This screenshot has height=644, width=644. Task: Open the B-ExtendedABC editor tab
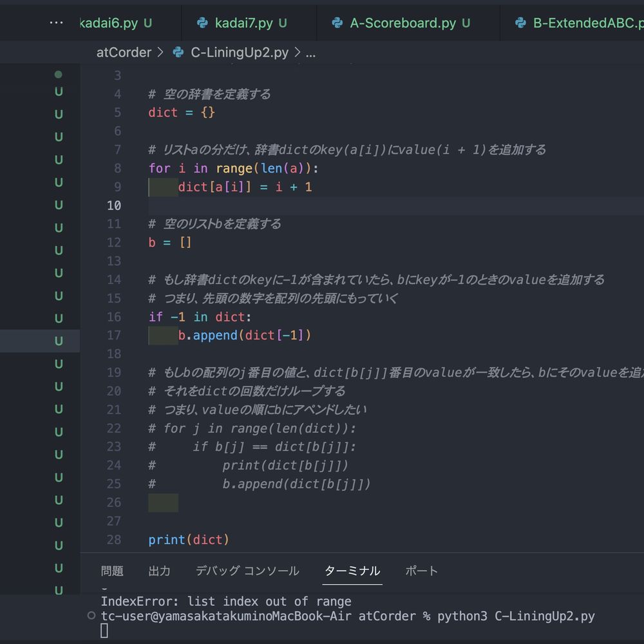[x=572, y=23]
